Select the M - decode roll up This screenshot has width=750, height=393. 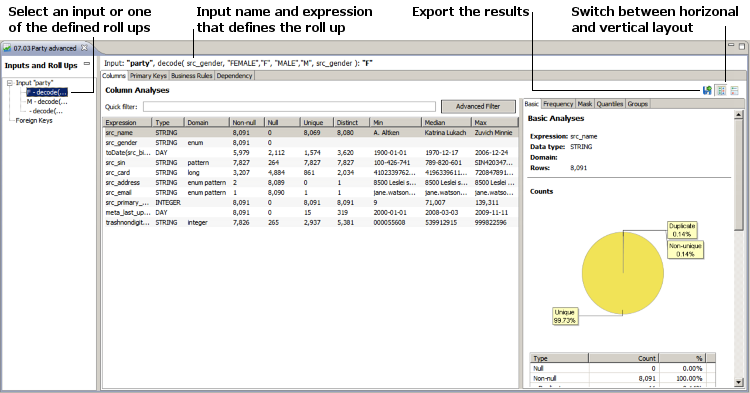47,101
